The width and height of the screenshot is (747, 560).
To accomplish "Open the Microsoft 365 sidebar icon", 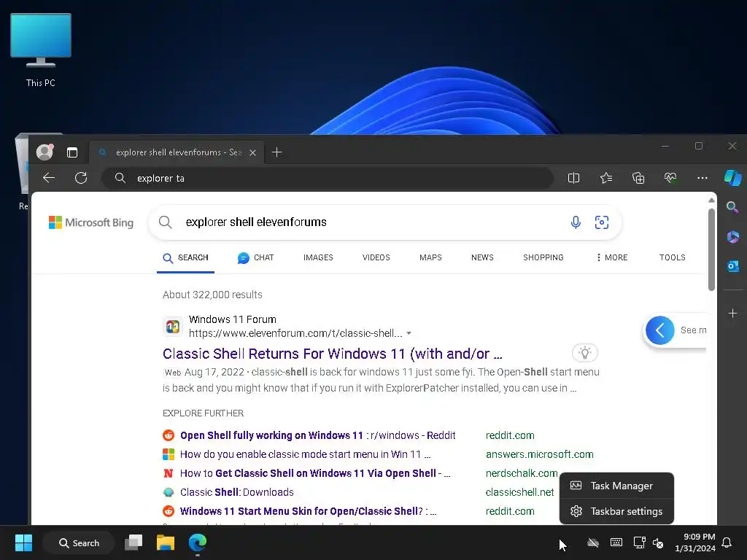I will [732, 237].
